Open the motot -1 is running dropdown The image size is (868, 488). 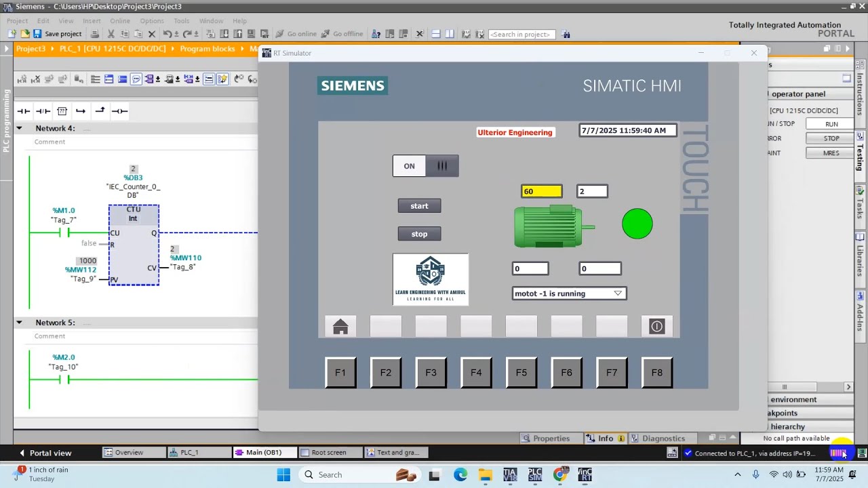pyautogui.click(x=569, y=293)
